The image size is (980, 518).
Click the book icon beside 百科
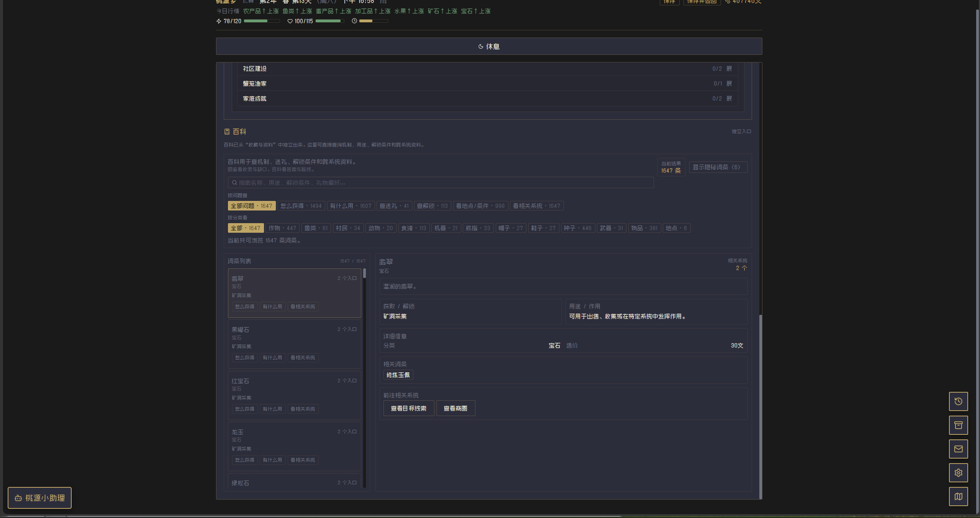click(x=227, y=132)
